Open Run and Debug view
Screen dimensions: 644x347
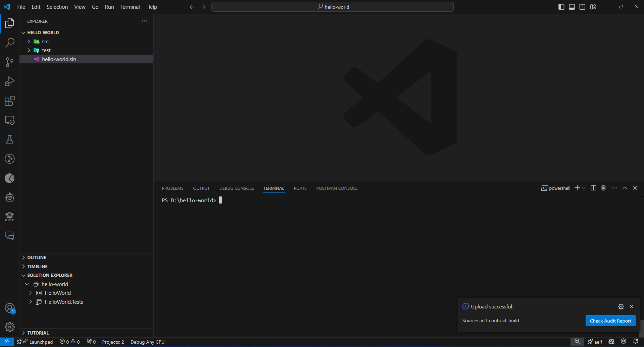(10, 81)
